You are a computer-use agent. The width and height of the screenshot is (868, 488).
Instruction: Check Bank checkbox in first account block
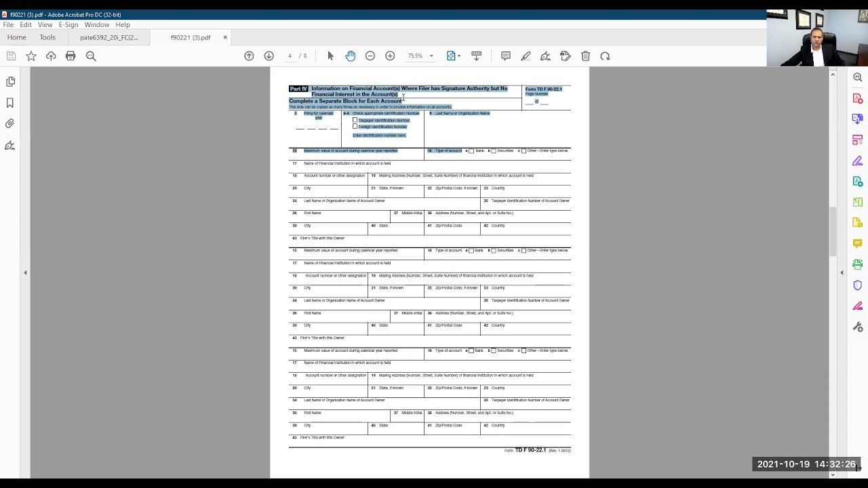coord(471,150)
